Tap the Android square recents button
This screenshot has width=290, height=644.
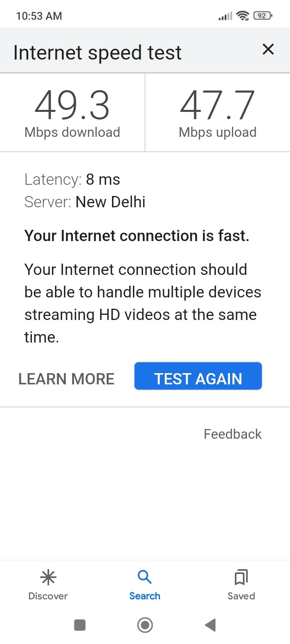tap(80, 625)
